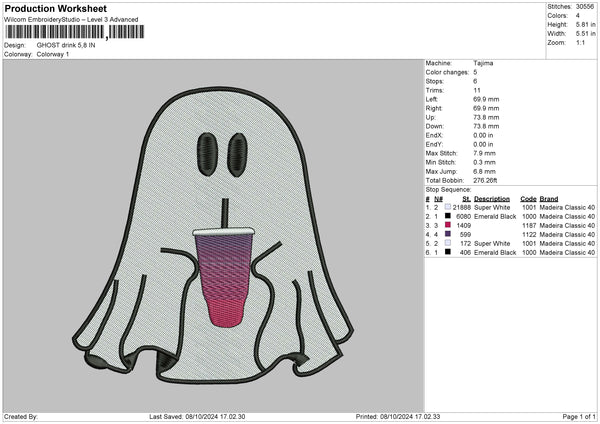Image resolution: width=600 pixels, height=424 pixels.
Task: Click the 'Up:' measurement label
Action: click(430, 117)
